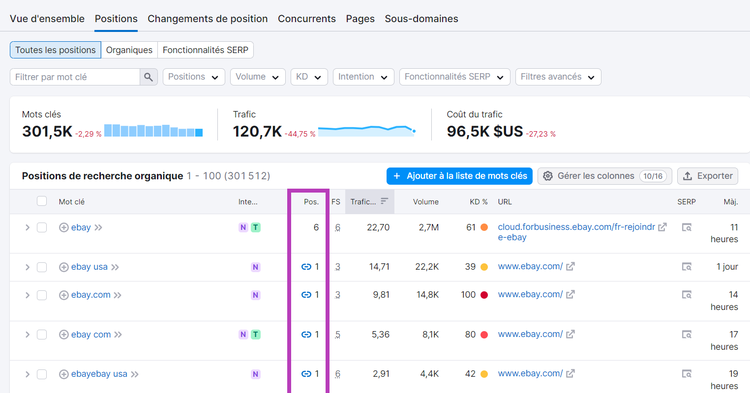
Task: Click the Mots clés bar chart
Action: (x=154, y=131)
